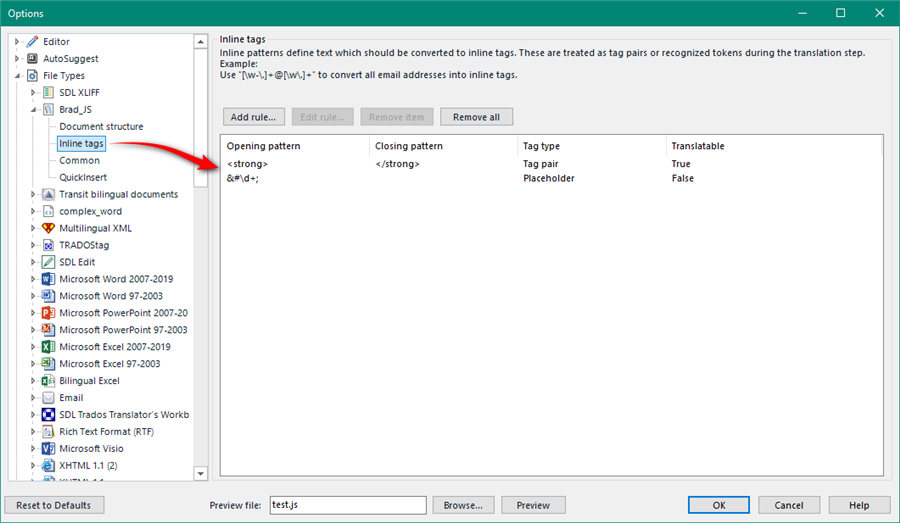Click the Translatable column header
Viewport: 900px width, 523px height.
773,146
